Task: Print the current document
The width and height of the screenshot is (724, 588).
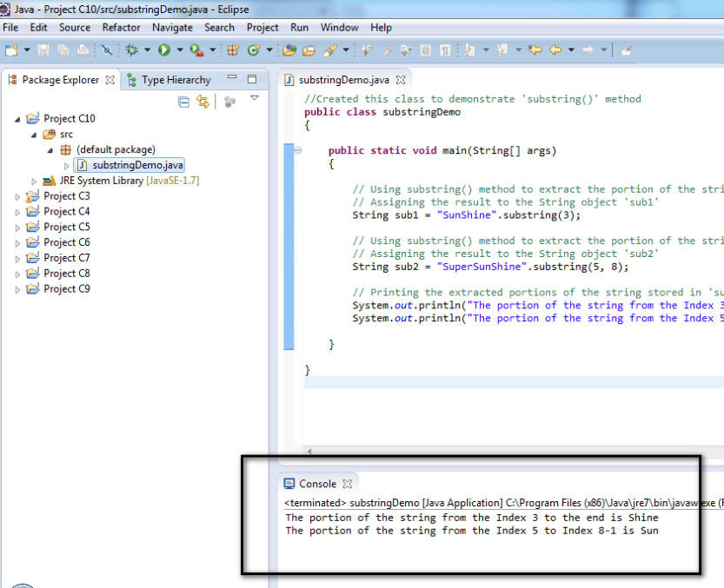Action: coord(81,50)
